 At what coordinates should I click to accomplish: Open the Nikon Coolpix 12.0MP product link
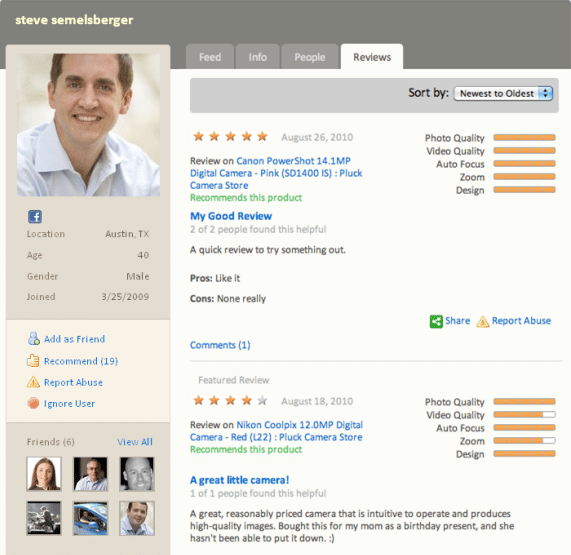click(276, 431)
